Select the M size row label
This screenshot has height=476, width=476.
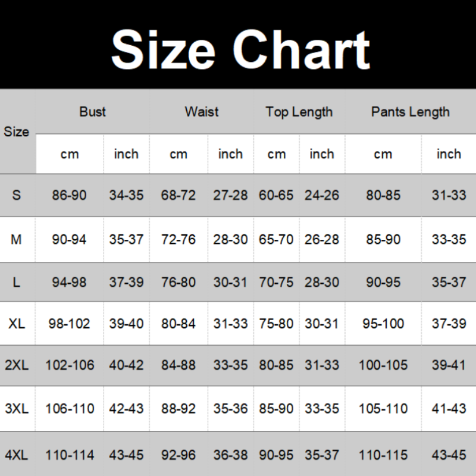(x=17, y=239)
